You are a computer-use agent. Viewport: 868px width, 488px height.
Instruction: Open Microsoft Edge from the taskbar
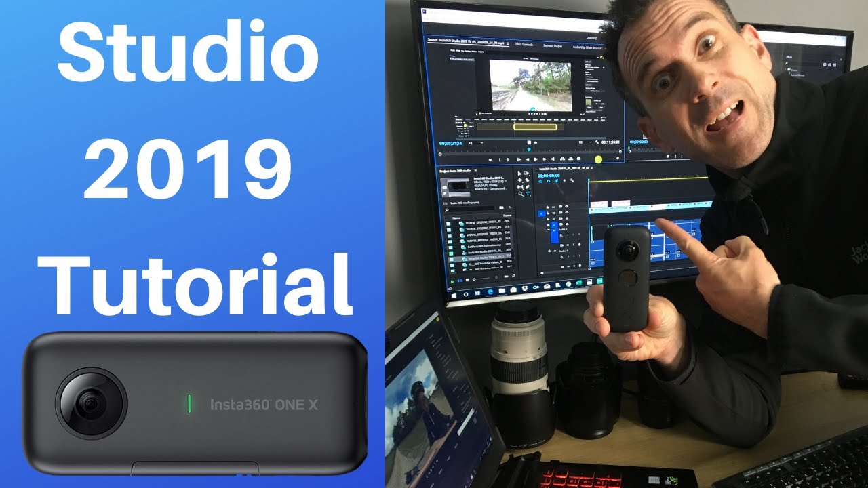click(x=490, y=291)
